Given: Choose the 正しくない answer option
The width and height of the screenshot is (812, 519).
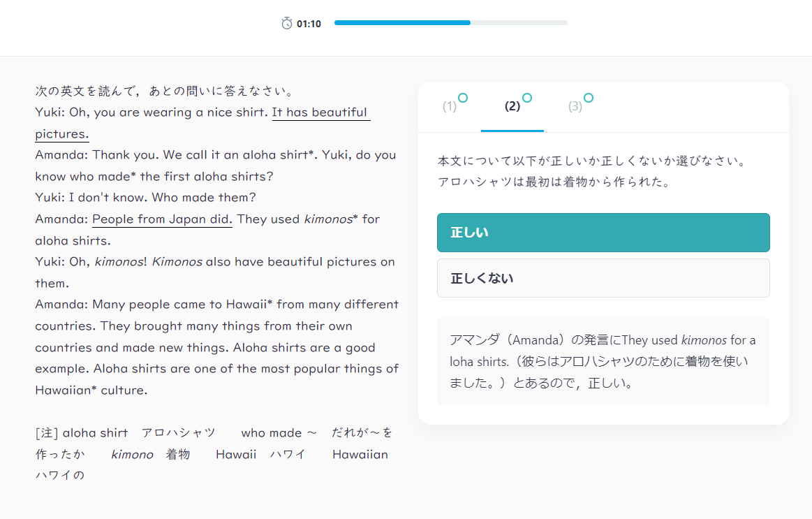Looking at the screenshot, I should [603, 278].
